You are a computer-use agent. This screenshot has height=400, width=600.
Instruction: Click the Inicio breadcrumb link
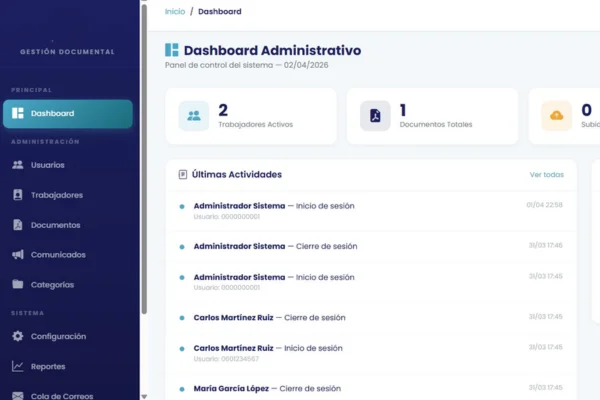click(x=174, y=12)
